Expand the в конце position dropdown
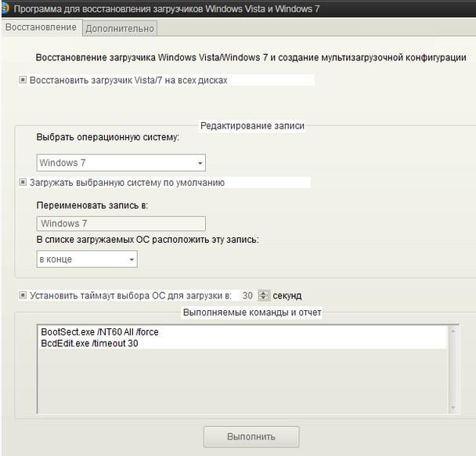 (87, 259)
